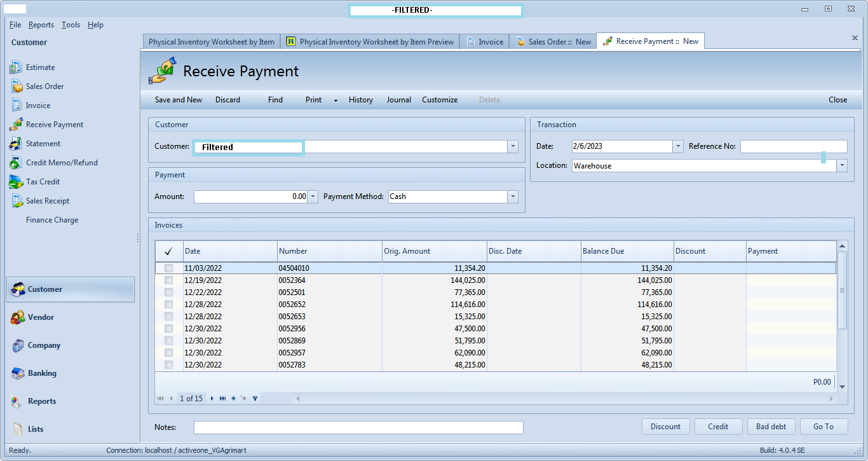The image size is (868, 461).
Task: Open the Tools menu
Action: click(x=71, y=25)
